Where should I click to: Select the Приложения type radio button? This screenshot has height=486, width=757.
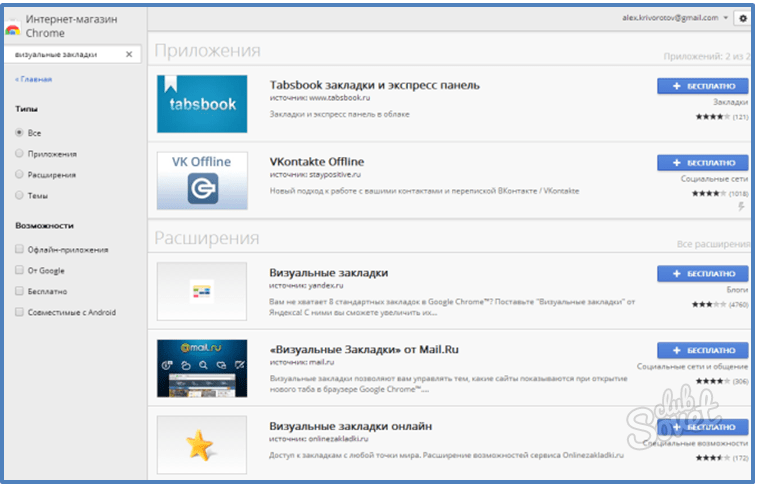(19, 153)
